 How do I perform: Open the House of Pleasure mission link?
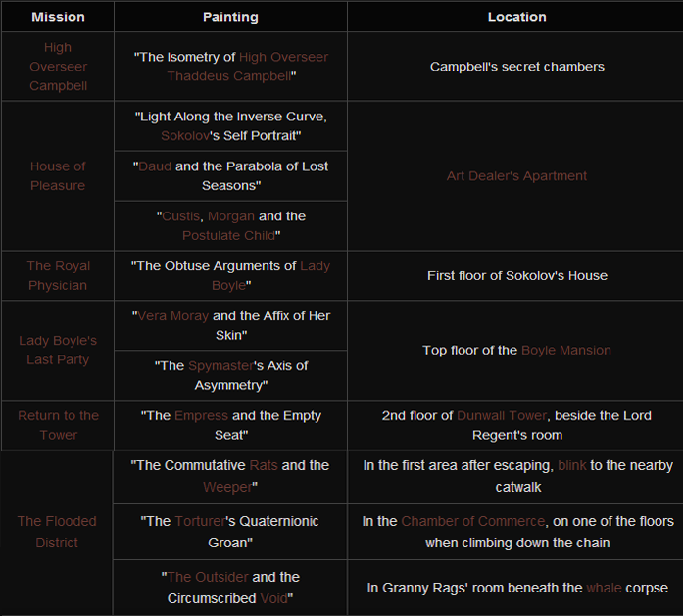(58, 175)
